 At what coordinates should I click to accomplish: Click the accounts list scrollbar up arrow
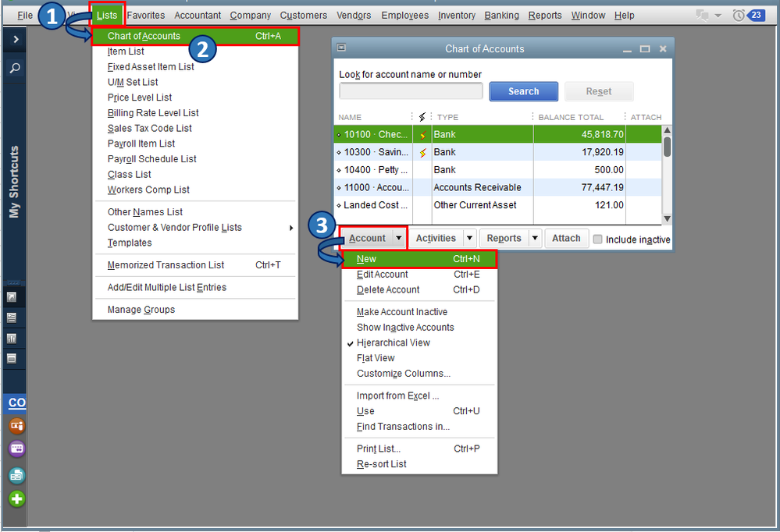coord(667,130)
